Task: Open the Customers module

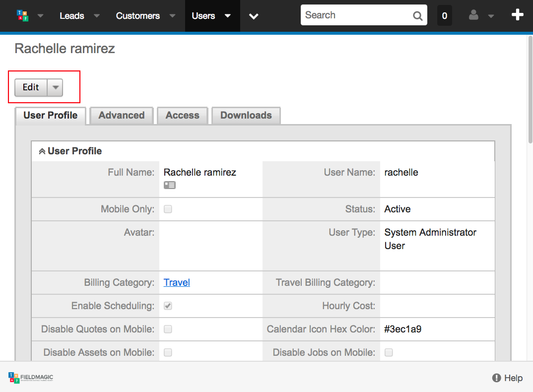Action: point(137,16)
